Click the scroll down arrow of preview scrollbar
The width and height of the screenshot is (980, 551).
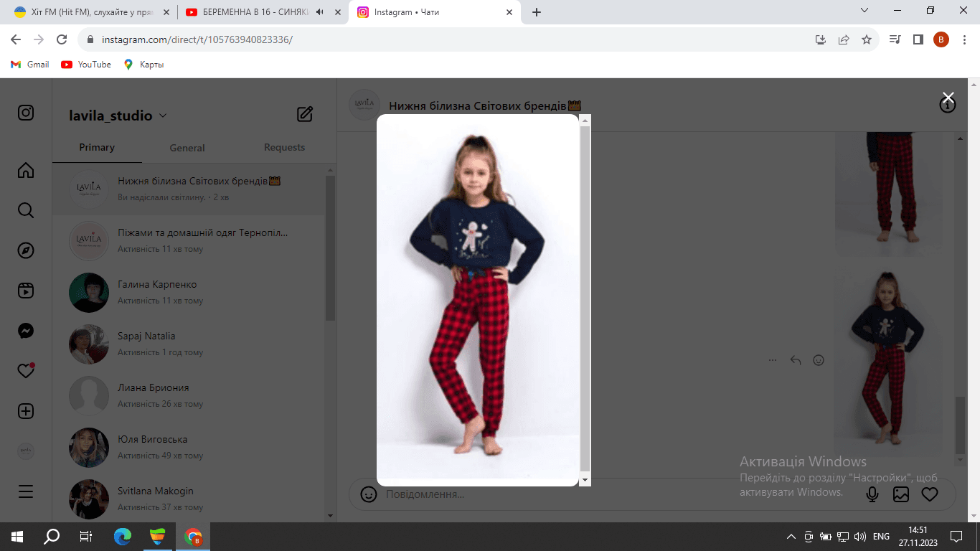click(585, 479)
